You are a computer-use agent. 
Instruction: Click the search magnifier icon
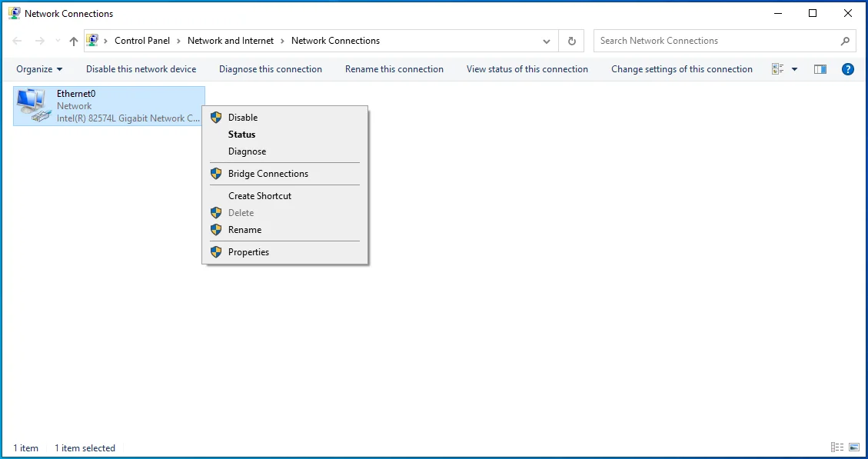point(845,41)
